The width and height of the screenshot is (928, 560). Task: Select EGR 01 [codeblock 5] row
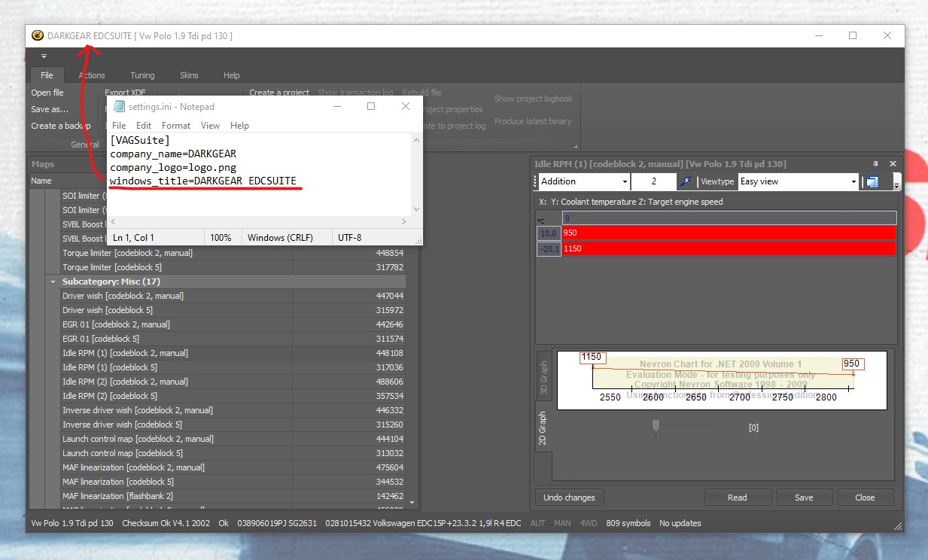pos(233,339)
